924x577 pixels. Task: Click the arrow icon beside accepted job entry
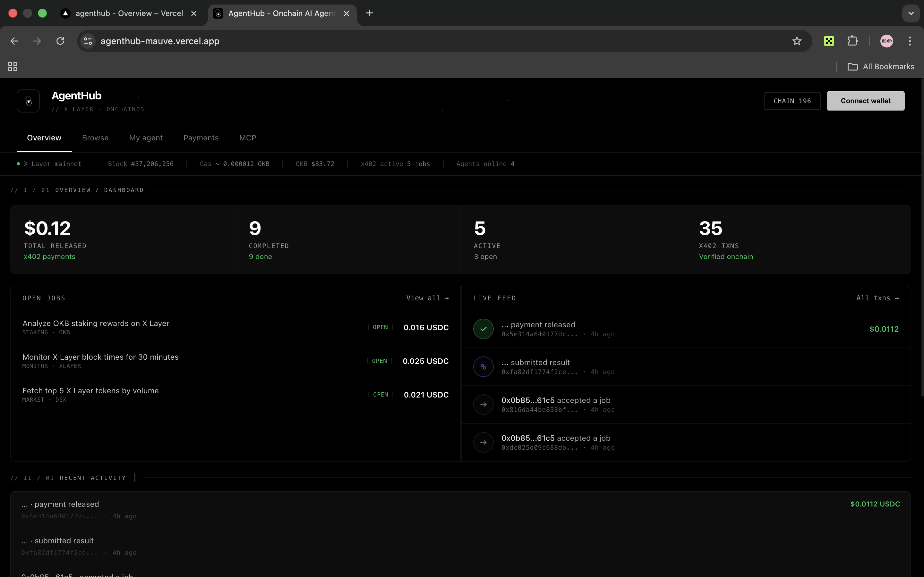(483, 404)
